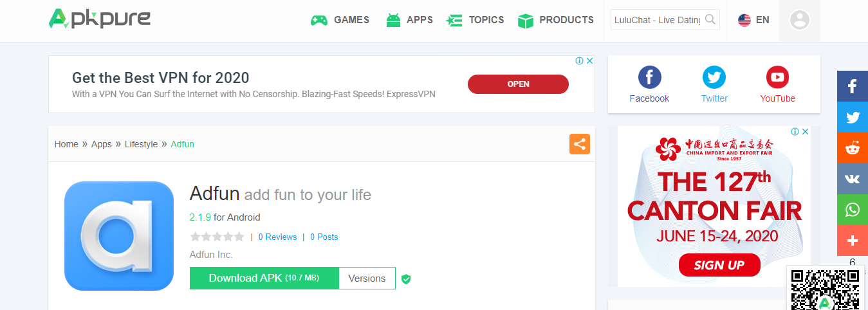
Task: Click the search magnifier icon
Action: tap(710, 19)
